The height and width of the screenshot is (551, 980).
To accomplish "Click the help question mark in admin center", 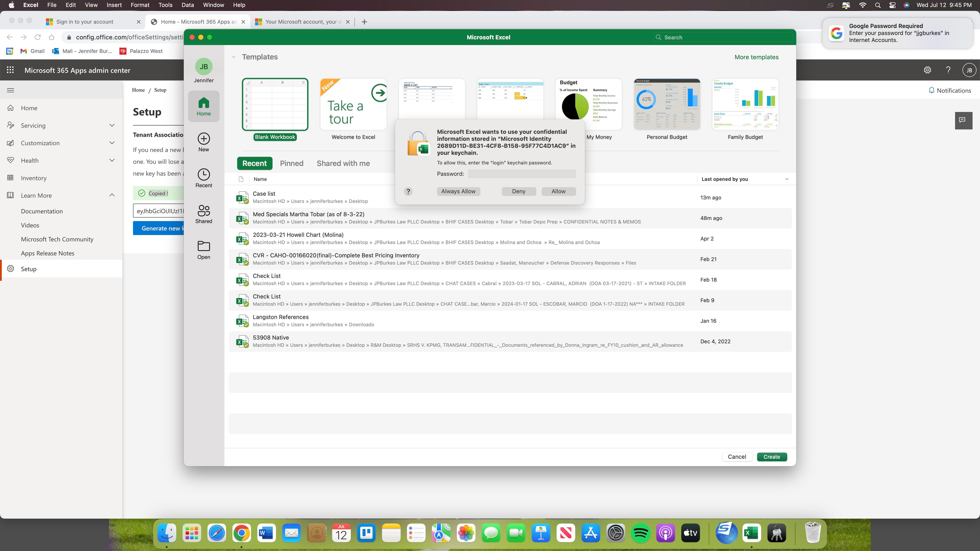I will (x=948, y=70).
